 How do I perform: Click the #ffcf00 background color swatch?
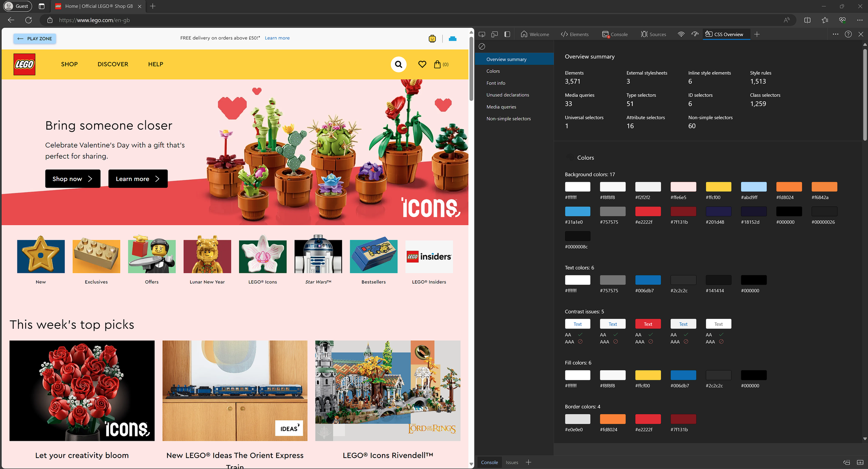(x=718, y=187)
